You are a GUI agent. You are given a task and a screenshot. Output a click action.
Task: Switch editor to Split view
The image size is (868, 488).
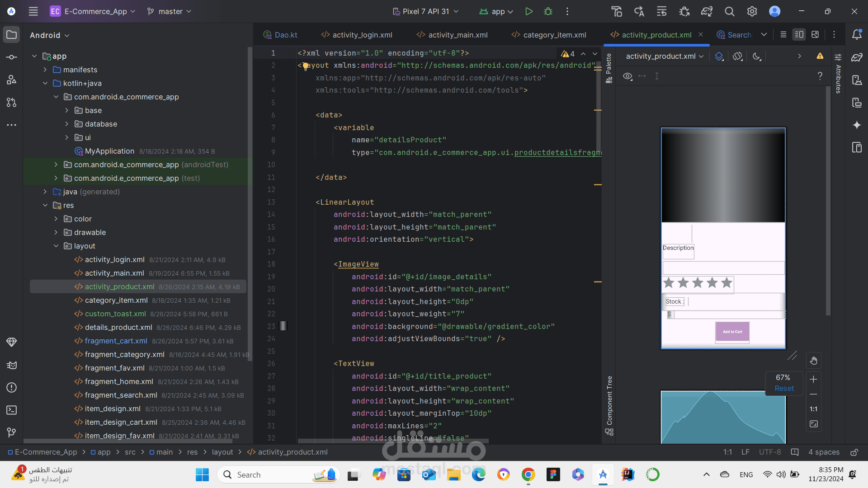pyautogui.click(x=799, y=35)
